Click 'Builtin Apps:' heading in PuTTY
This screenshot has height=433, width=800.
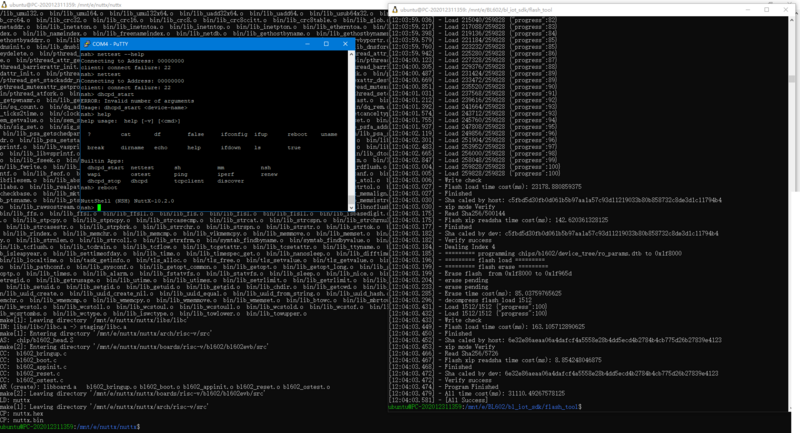102,161
